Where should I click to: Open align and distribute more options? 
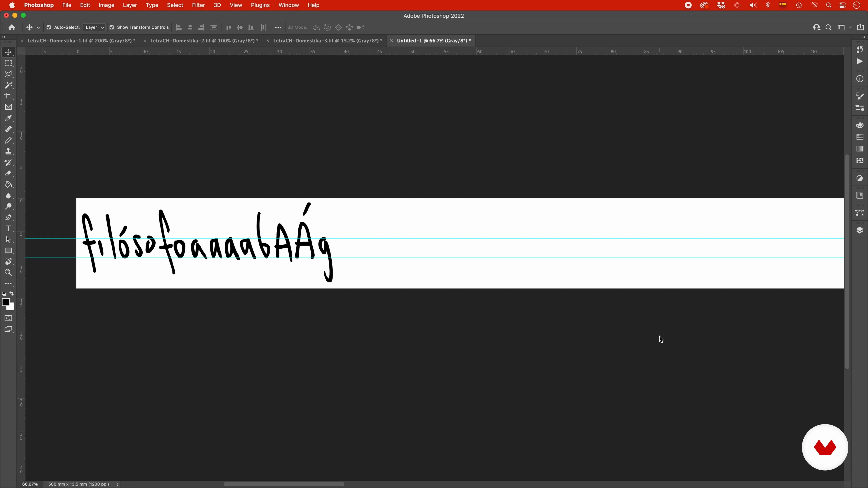[x=278, y=27]
